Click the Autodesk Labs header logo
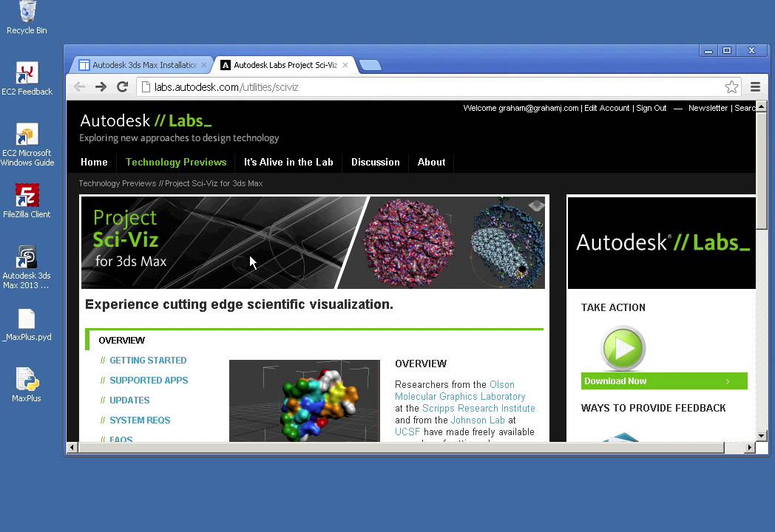The width and height of the screenshot is (775, 532). pyautogui.click(x=146, y=120)
